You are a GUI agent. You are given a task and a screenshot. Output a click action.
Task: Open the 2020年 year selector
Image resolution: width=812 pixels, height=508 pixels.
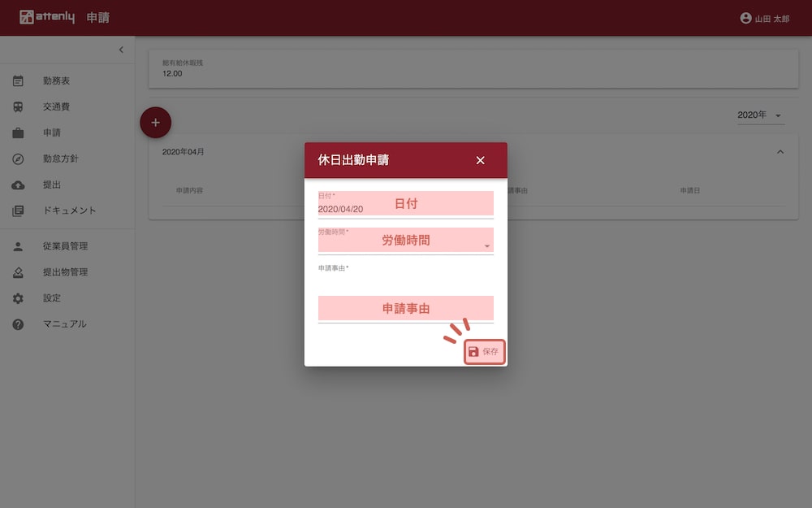759,115
